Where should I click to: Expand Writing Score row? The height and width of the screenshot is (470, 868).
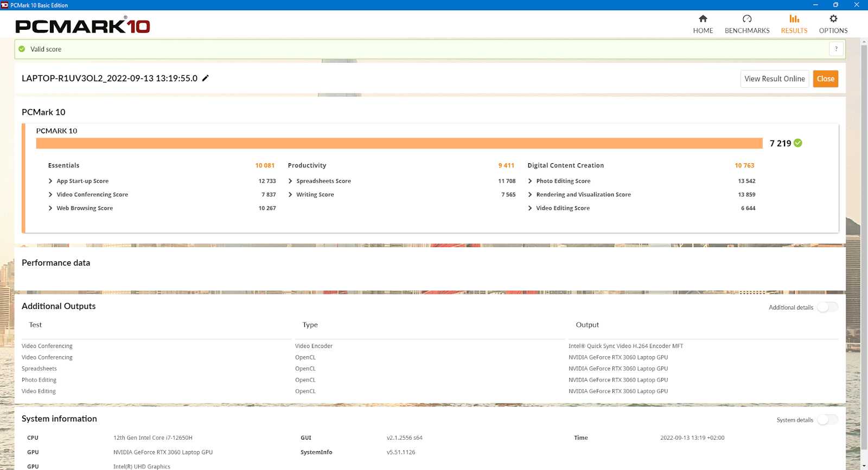(x=290, y=195)
